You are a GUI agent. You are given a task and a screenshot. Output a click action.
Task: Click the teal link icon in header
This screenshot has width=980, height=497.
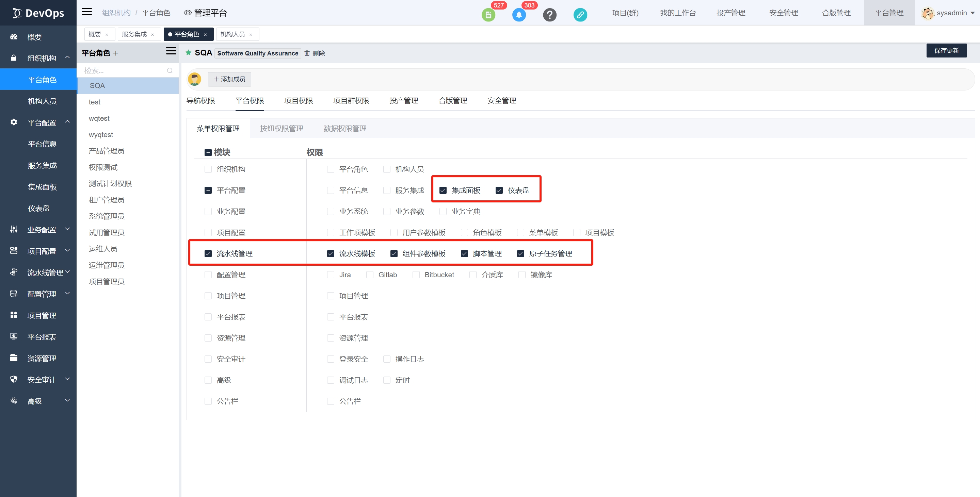(580, 15)
